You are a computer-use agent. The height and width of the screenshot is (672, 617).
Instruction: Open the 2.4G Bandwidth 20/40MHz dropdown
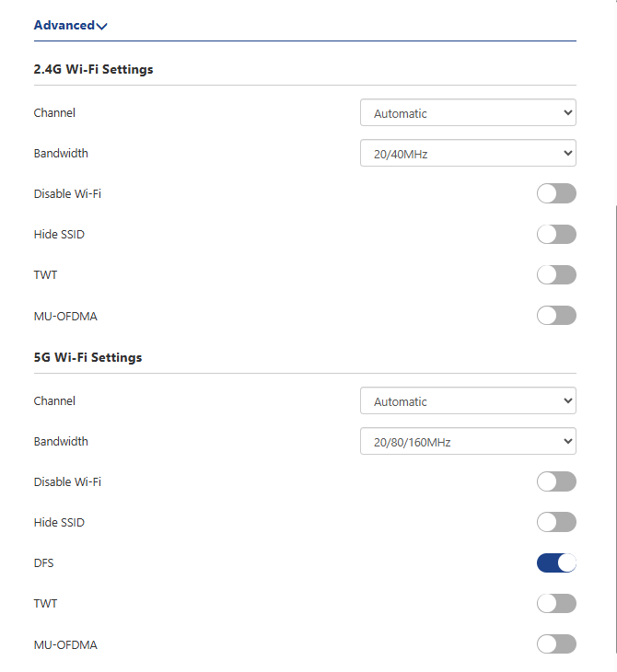[468, 154]
